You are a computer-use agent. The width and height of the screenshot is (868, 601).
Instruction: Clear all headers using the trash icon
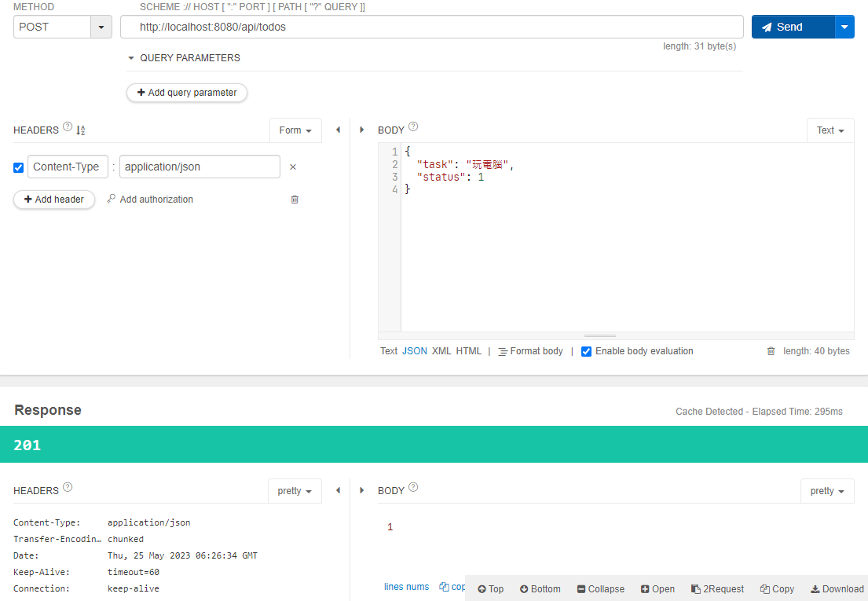coord(295,200)
